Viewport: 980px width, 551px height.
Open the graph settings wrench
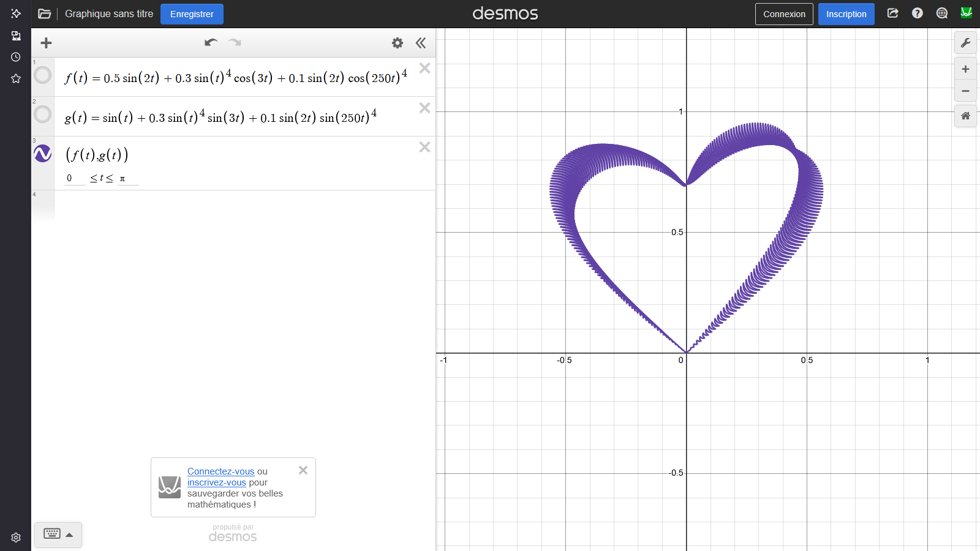point(965,43)
